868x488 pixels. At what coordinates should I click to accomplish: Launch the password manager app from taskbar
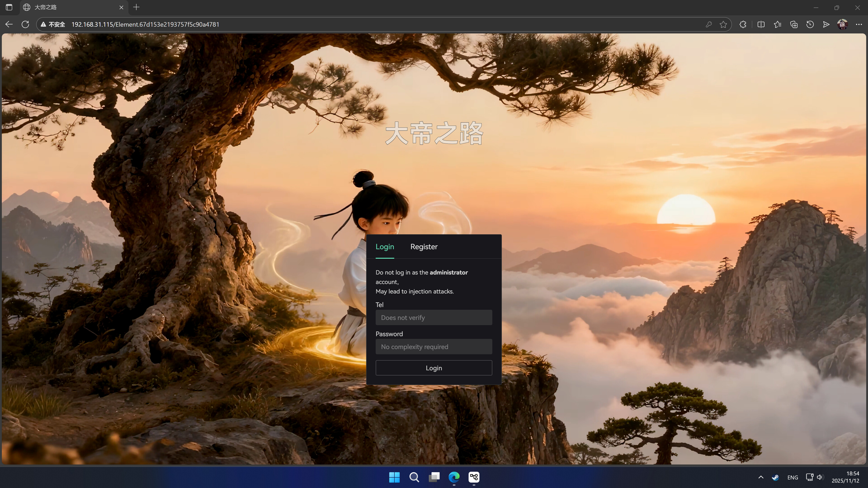coord(474,477)
